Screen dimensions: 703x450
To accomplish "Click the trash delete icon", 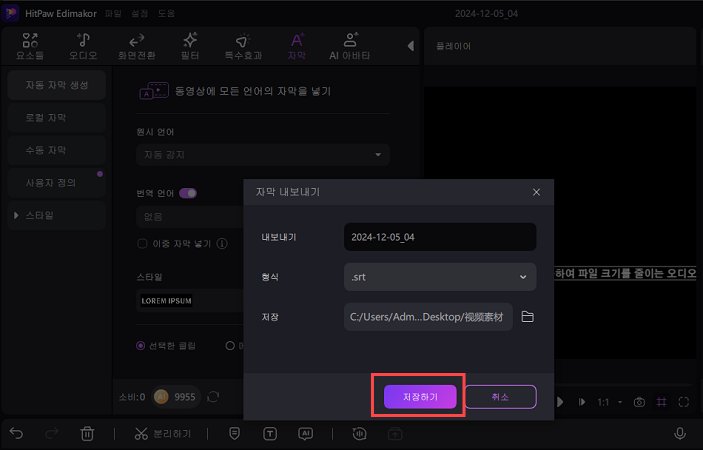I will pyautogui.click(x=87, y=433).
